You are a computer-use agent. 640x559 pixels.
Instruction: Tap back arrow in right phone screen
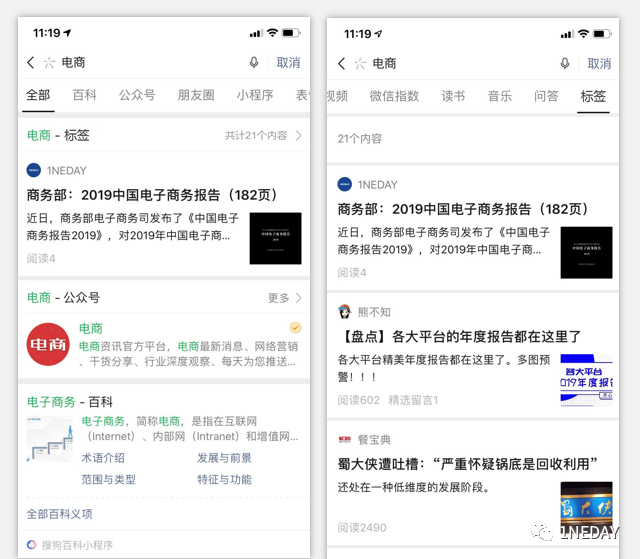342,64
